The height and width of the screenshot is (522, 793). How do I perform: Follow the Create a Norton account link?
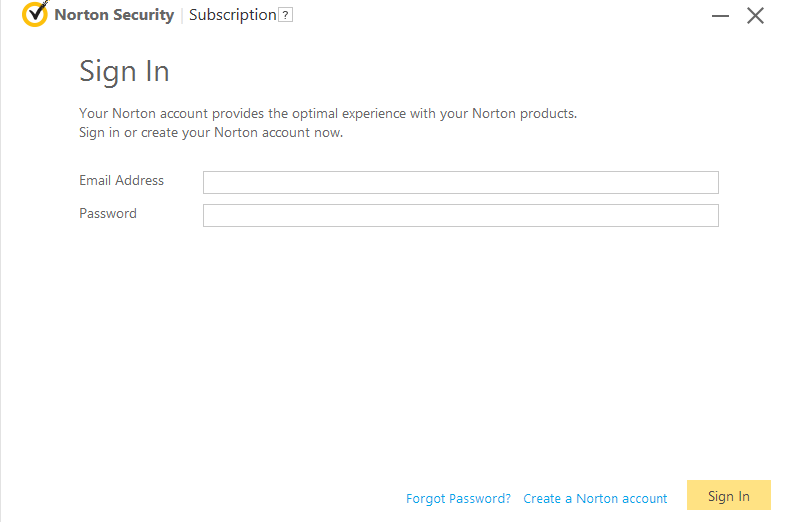(x=595, y=499)
